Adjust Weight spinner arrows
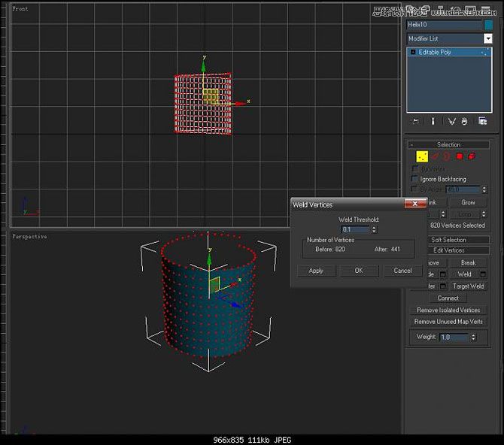This screenshot has width=504, height=445. coord(473,337)
